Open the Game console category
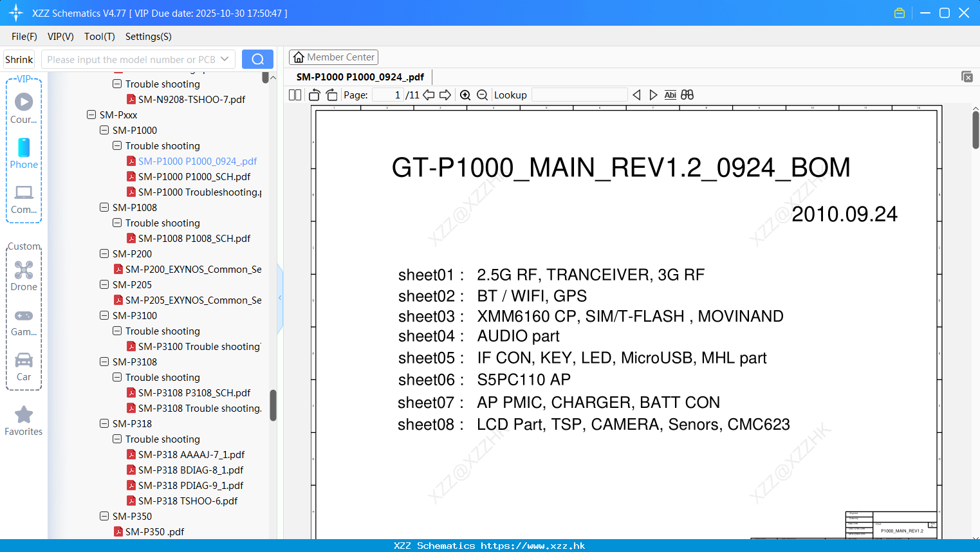 tap(24, 322)
